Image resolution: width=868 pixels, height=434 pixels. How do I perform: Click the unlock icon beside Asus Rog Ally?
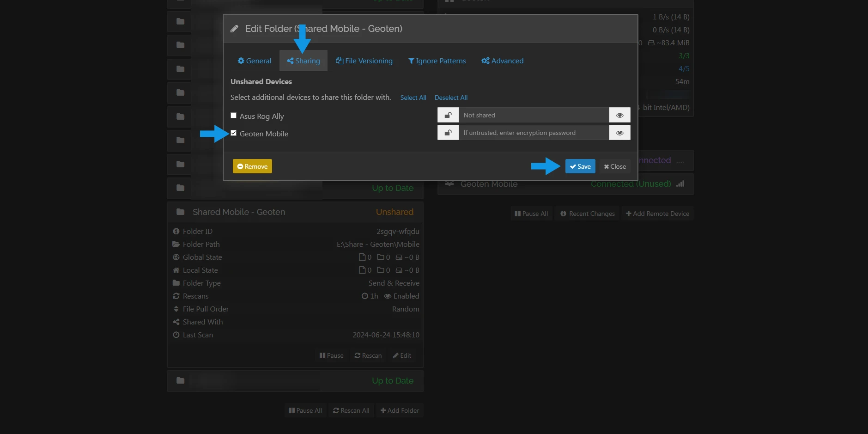[x=448, y=115]
